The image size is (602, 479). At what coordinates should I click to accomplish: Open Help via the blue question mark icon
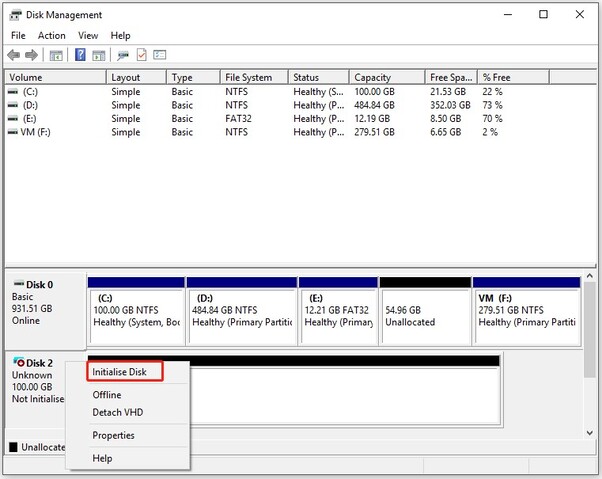point(80,55)
